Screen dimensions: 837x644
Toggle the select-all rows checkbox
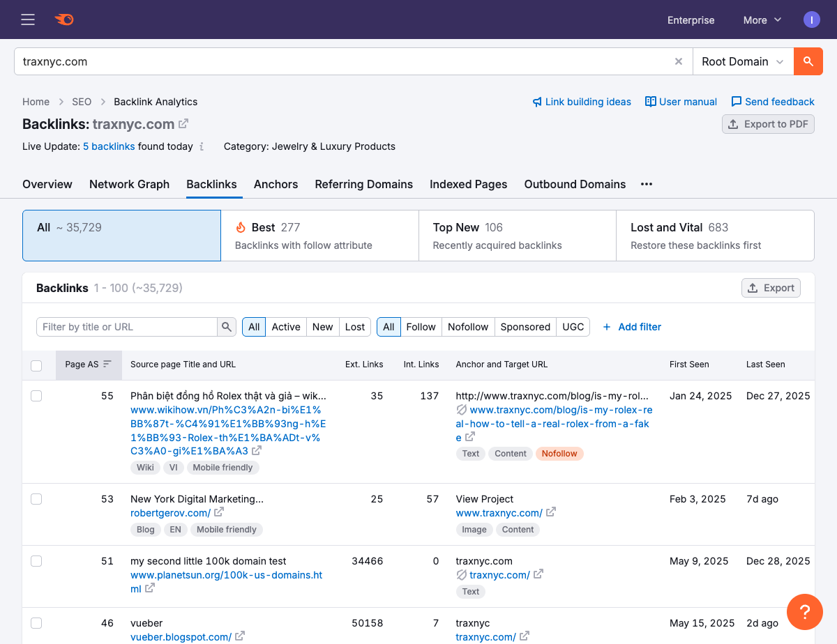point(36,365)
